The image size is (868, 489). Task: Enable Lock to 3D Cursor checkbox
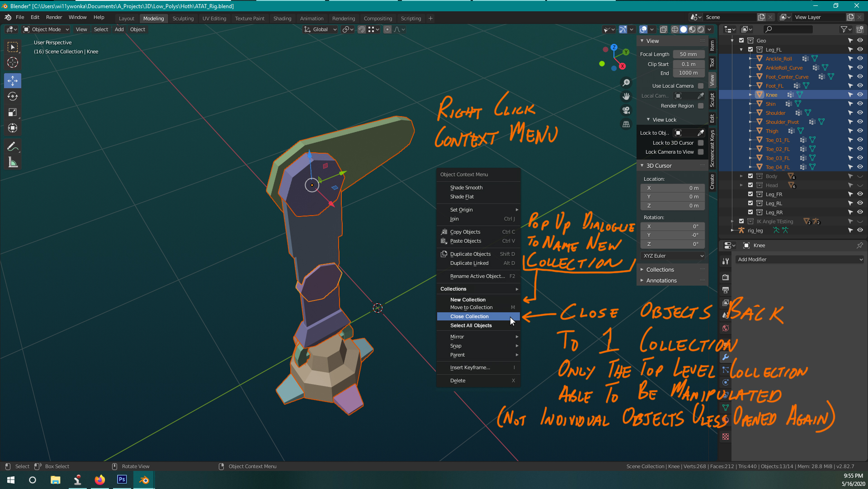[701, 143]
